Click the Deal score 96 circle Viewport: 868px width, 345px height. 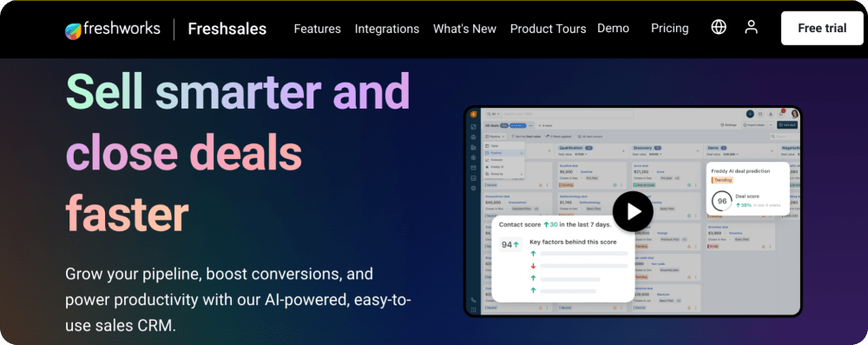point(722,202)
